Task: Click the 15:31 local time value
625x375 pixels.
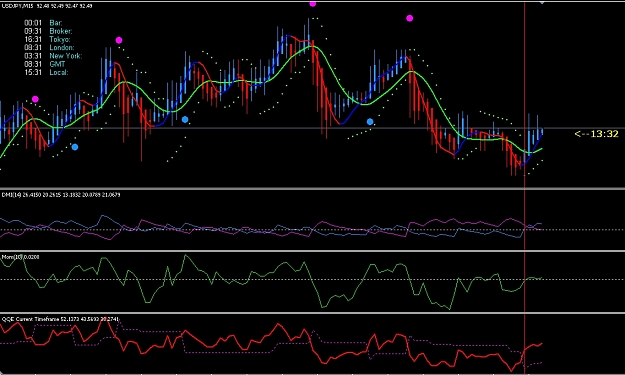Action: 33,73
